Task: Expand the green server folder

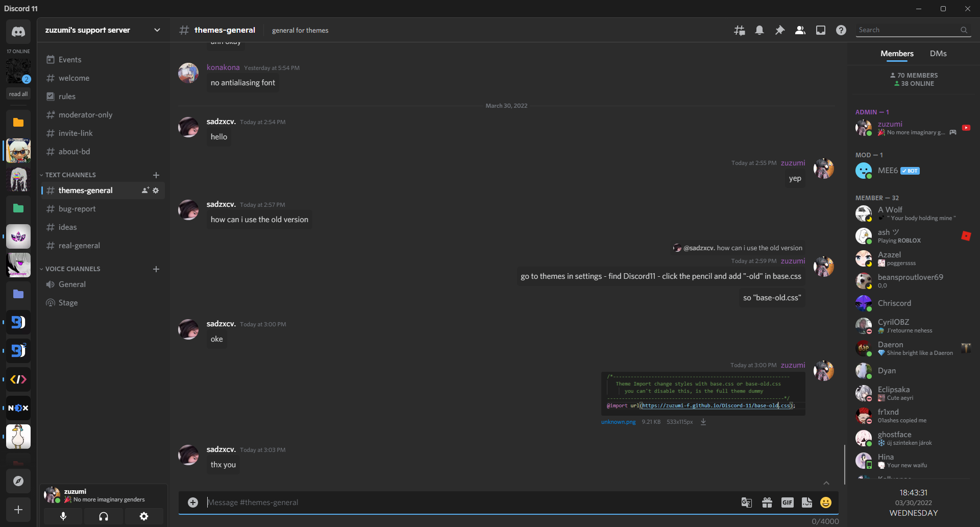Action: [x=18, y=208]
